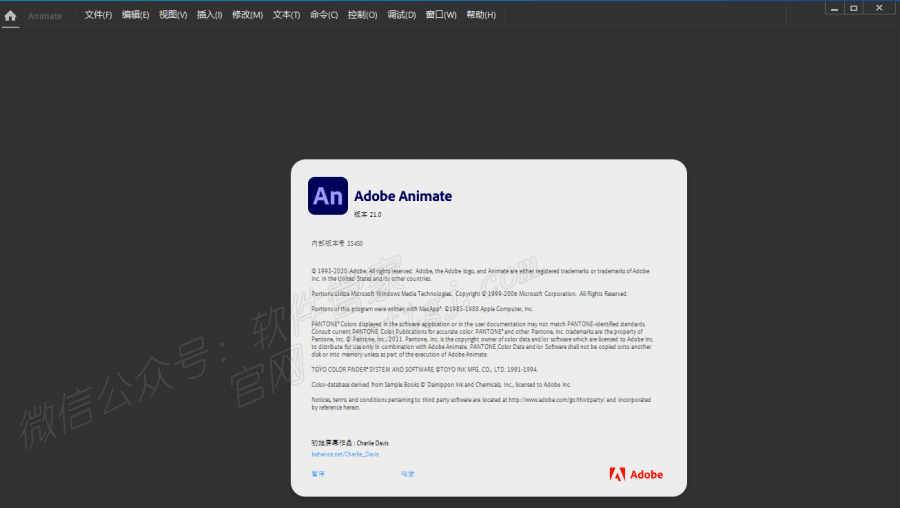Click the Animate An logo in the About dialog
The image size is (900, 508).
[x=328, y=196]
